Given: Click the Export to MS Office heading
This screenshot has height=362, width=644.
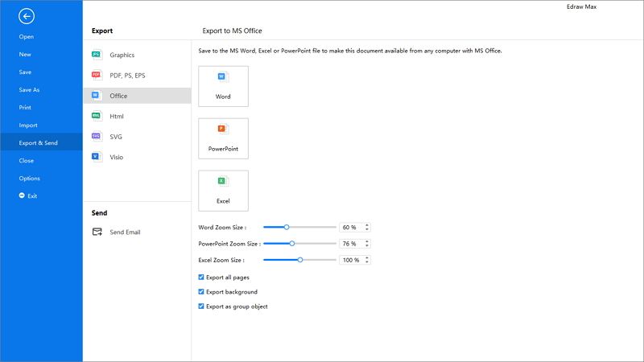Looking at the screenshot, I should [x=232, y=31].
